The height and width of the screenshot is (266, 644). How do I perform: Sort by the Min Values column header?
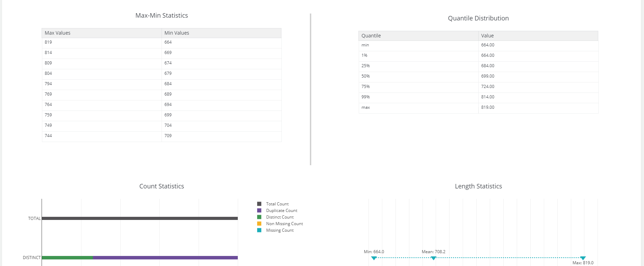(177, 33)
